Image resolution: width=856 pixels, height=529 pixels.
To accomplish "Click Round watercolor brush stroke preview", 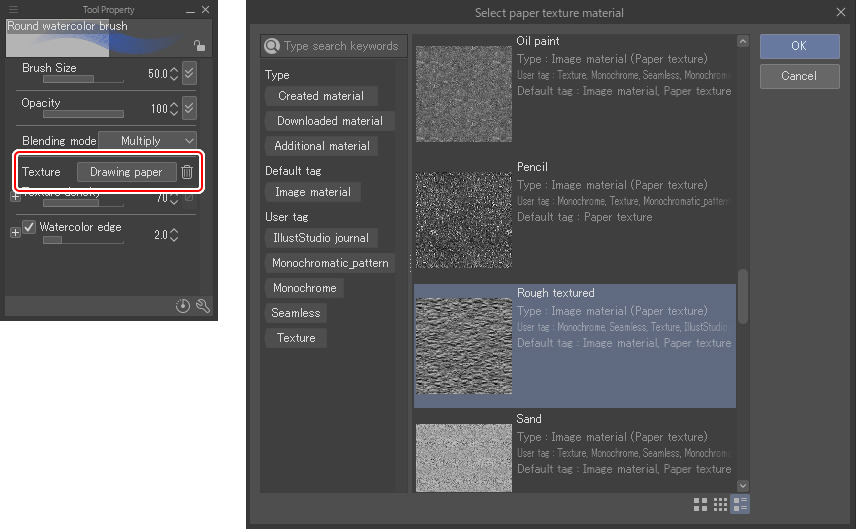I will coord(109,38).
